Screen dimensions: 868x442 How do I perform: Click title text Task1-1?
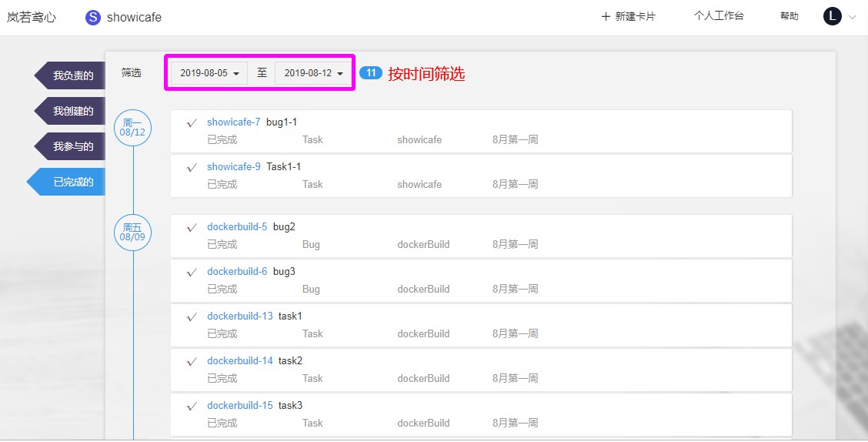pos(283,167)
